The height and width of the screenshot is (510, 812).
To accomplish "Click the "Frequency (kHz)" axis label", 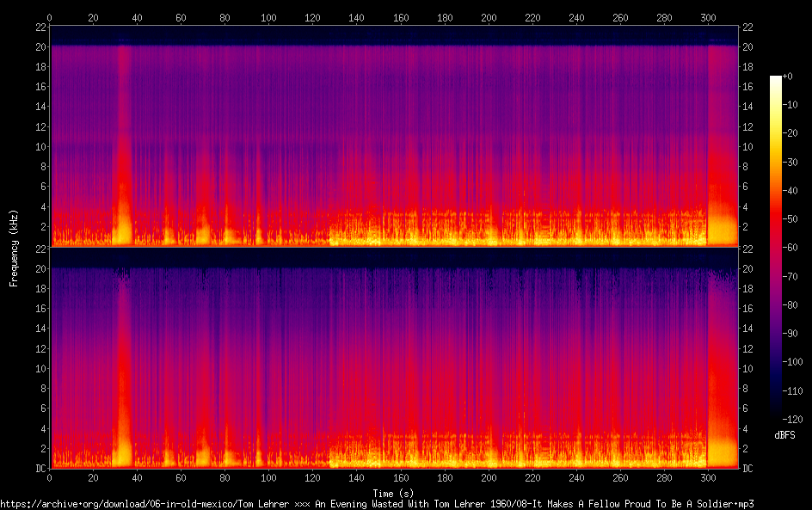I will 14,248.
